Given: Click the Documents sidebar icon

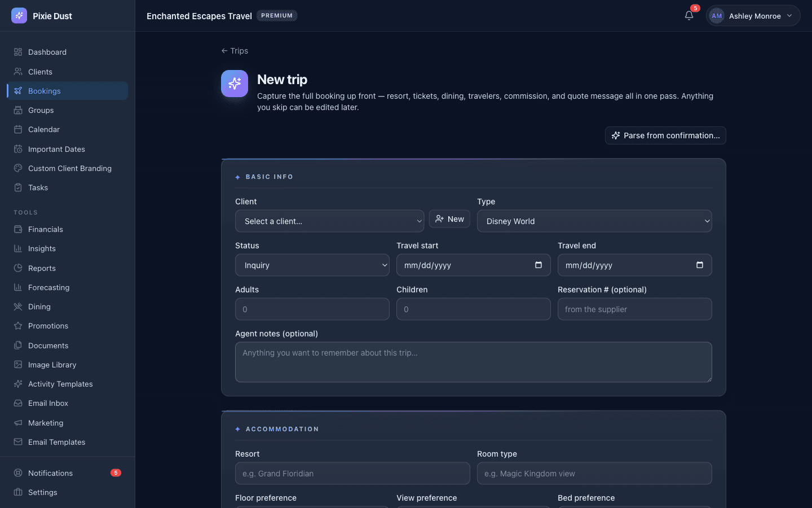Looking at the screenshot, I should (18, 345).
